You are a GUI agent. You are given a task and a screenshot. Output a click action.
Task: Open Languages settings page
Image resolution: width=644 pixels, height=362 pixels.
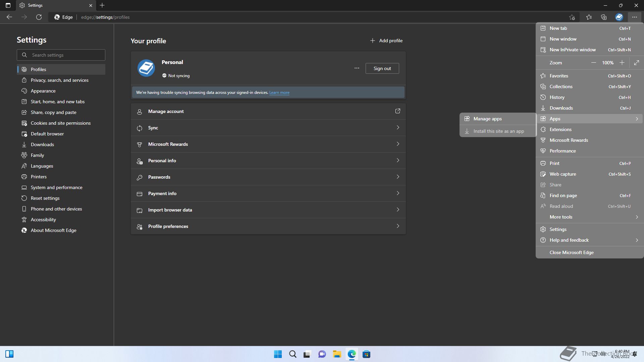pos(61,166)
